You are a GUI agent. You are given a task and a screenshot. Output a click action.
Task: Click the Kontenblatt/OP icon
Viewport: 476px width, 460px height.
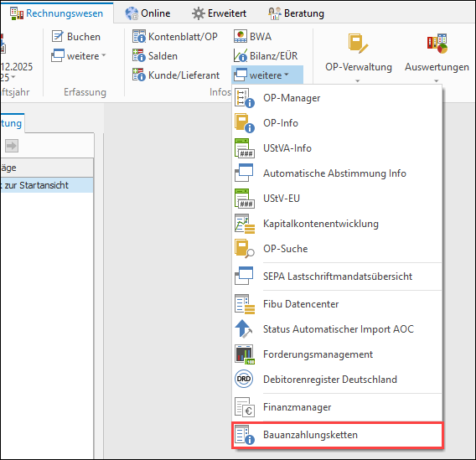pos(139,36)
